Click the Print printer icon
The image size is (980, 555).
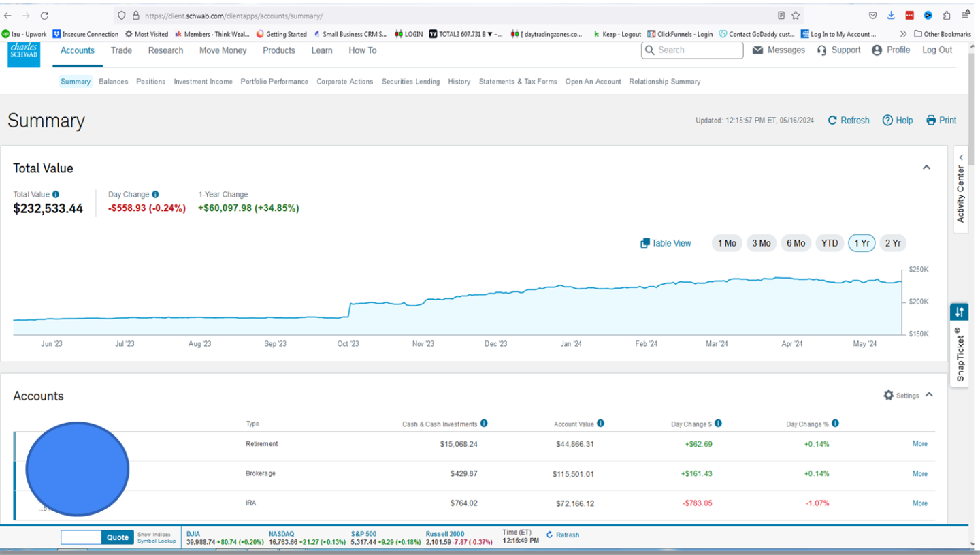931,121
